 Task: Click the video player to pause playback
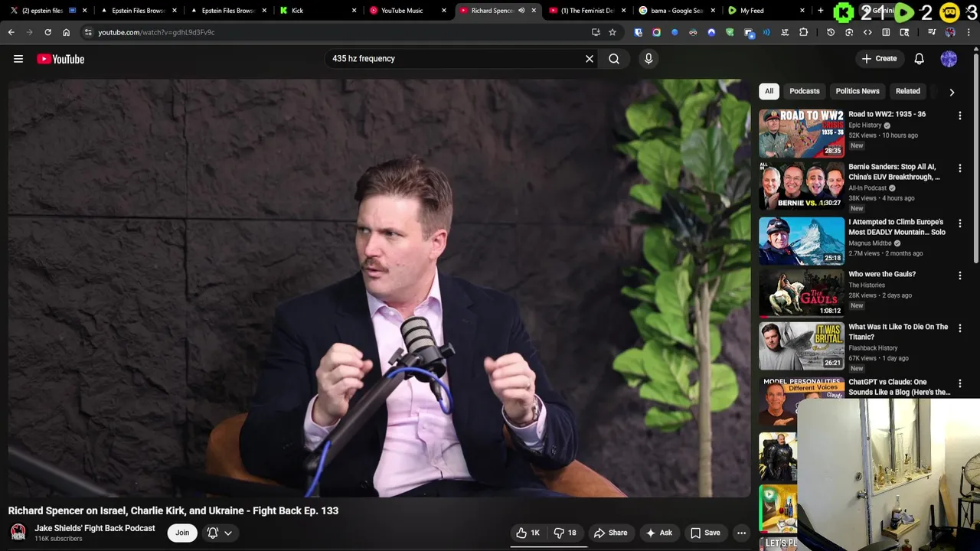[380, 289]
